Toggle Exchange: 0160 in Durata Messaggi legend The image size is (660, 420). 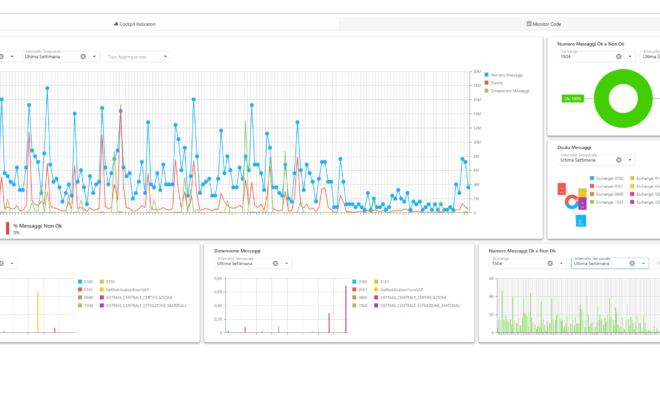pos(607,178)
